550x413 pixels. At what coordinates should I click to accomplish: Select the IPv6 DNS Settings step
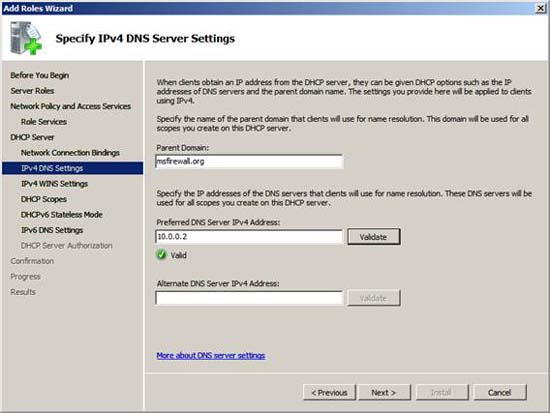52,230
